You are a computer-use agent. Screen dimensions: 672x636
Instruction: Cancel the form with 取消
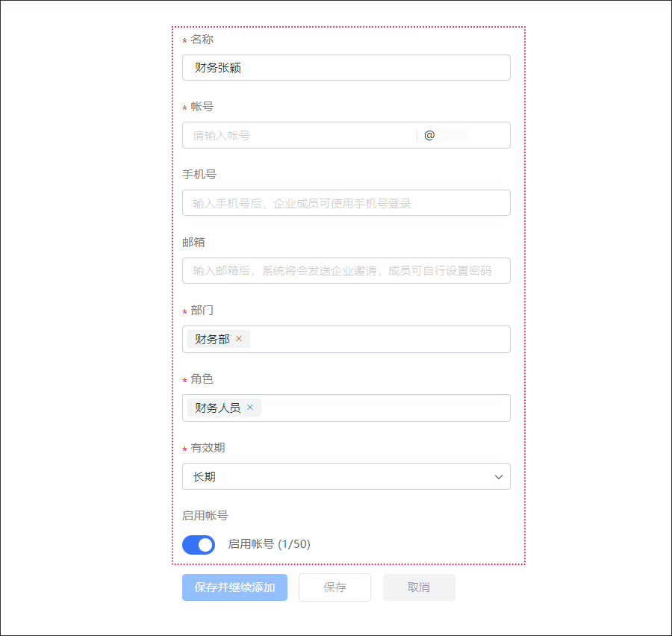(x=419, y=587)
